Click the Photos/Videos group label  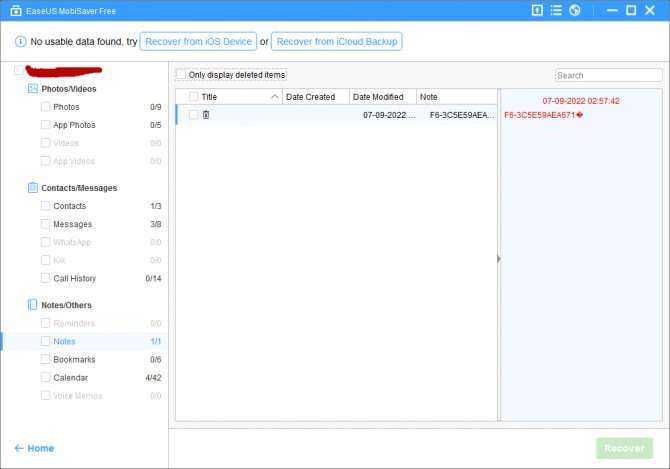pos(69,89)
